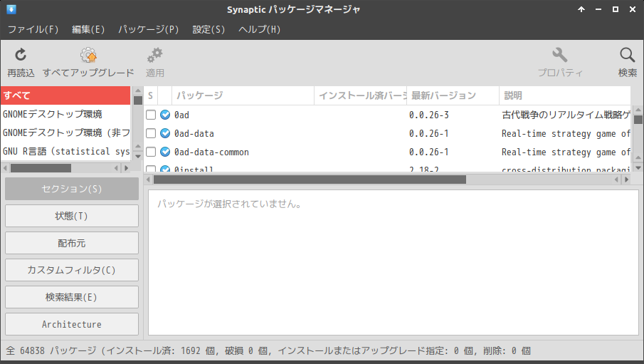Click the Upgrade All (すべてアップグレード) icon
The width and height of the screenshot is (644, 364).
88,55
